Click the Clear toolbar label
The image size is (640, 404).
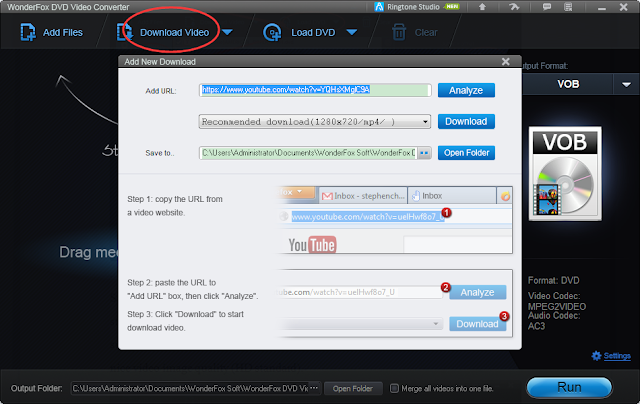click(x=426, y=33)
